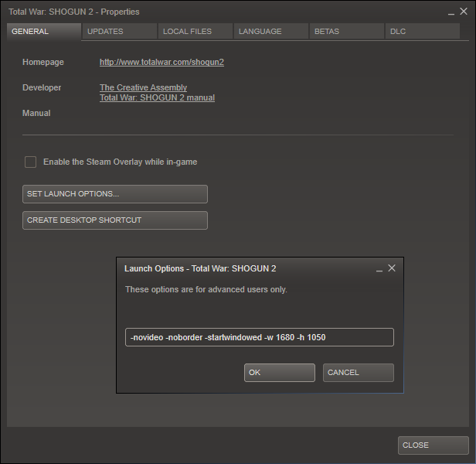Image resolution: width=476 pixels, height=464 pixels.
Task: Click Create Desktop Shortcut button
Action: [115, 220]
